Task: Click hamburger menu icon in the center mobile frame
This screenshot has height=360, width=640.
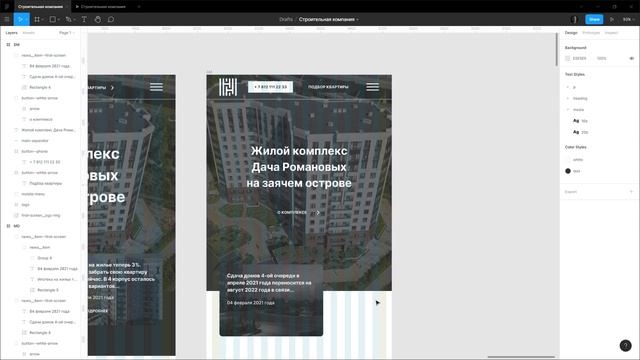Action: coord(372,87)
